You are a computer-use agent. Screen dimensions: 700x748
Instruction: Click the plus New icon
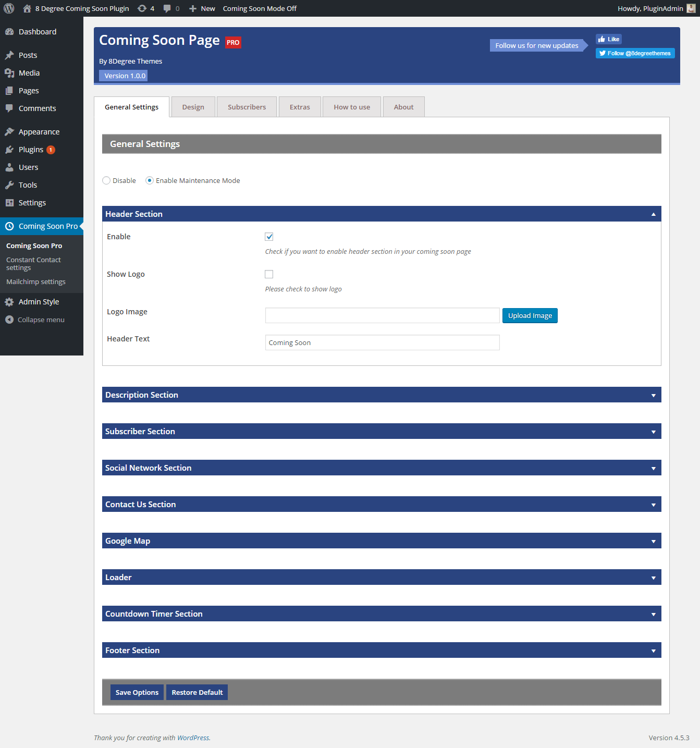point(193,8)
